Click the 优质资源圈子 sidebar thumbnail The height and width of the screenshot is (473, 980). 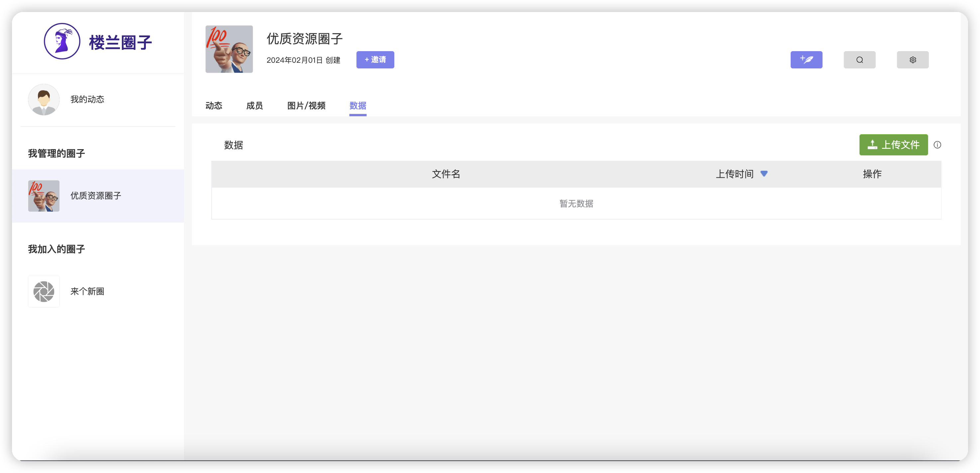click(44, 196)
